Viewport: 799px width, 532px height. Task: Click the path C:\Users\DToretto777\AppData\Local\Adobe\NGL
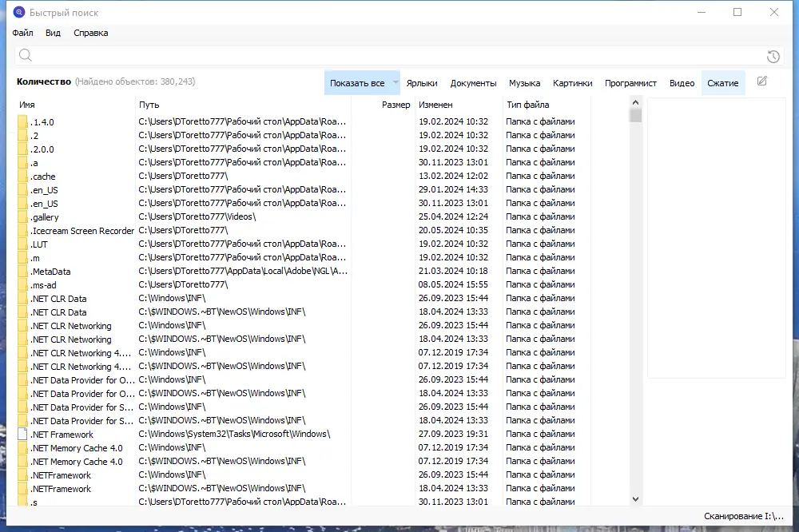tap(243, 271)
